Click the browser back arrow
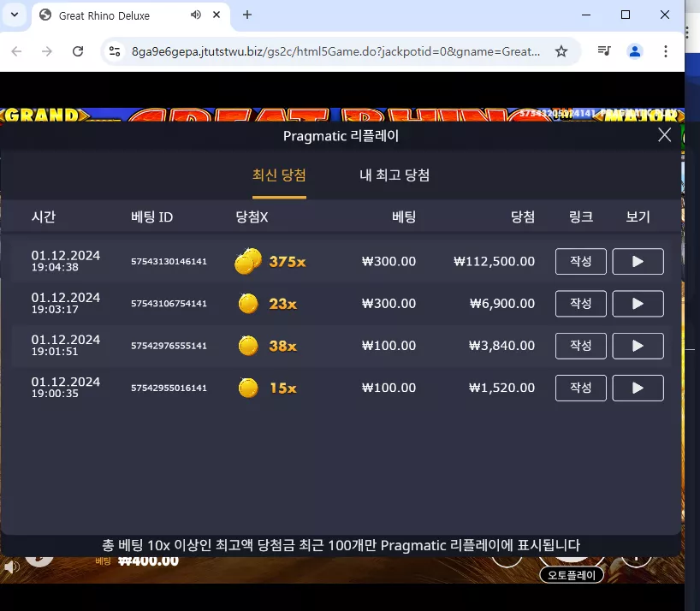The image size is (700, 611). coord(16,51)
